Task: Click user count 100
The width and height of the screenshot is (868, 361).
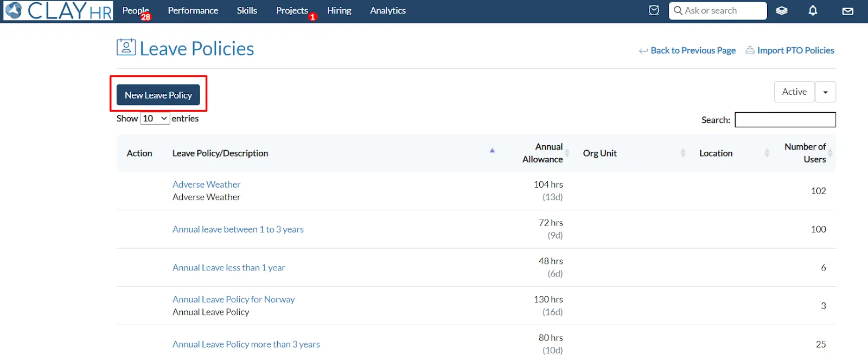Action: [x=818, y=229]
